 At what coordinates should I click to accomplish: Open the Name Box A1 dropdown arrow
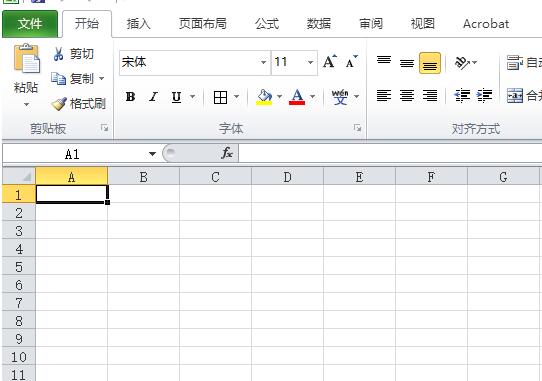click(x=152, y=154)
